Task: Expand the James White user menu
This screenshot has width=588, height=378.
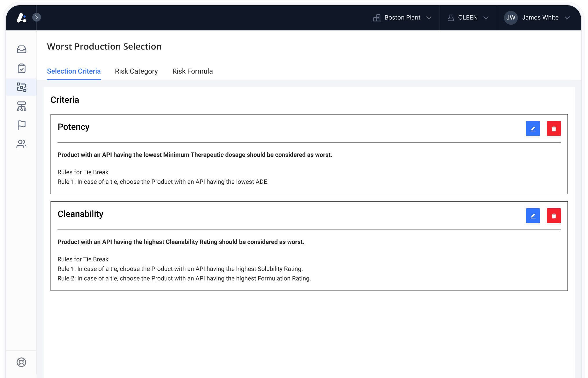Action: [567, 18]
